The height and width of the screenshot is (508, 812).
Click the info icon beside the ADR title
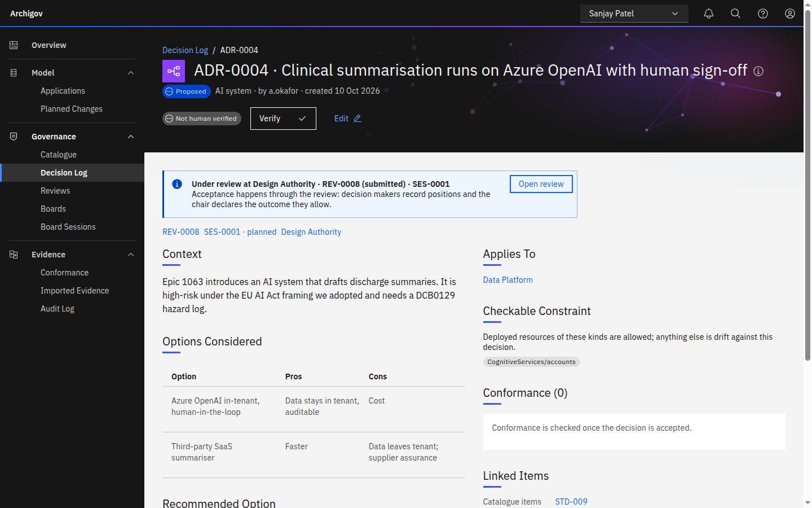pyautogui.click(x=758, y=71)
